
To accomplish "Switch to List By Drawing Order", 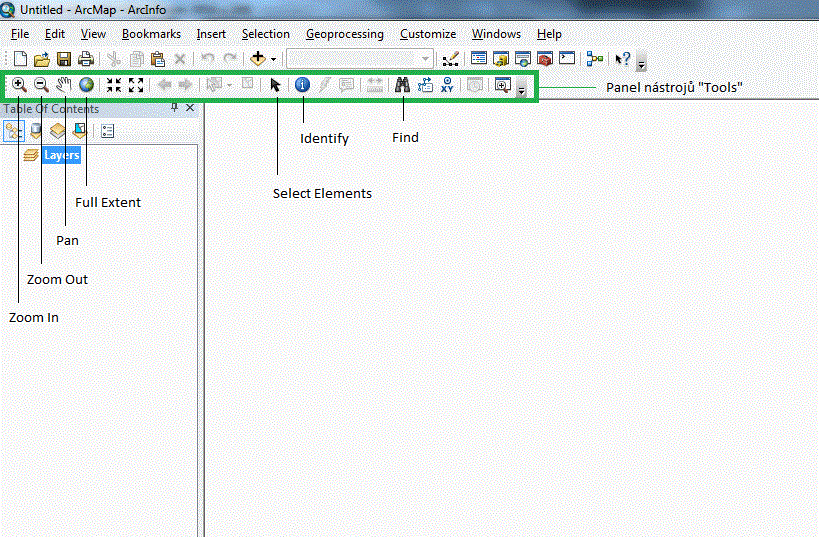I will [x=14, y=131].
